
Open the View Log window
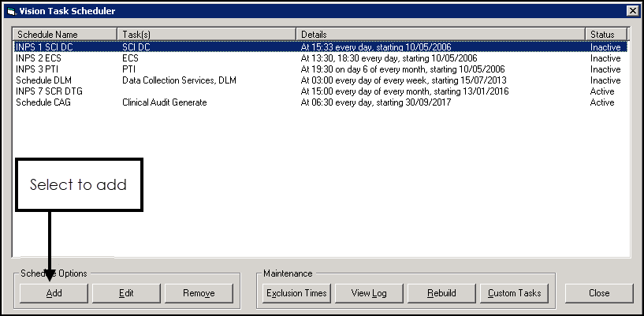[369, 293]
